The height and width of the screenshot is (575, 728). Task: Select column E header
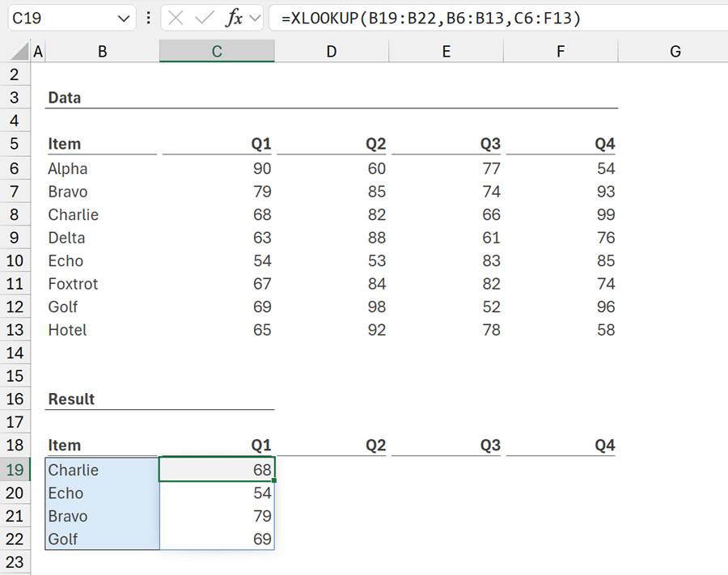447,52
